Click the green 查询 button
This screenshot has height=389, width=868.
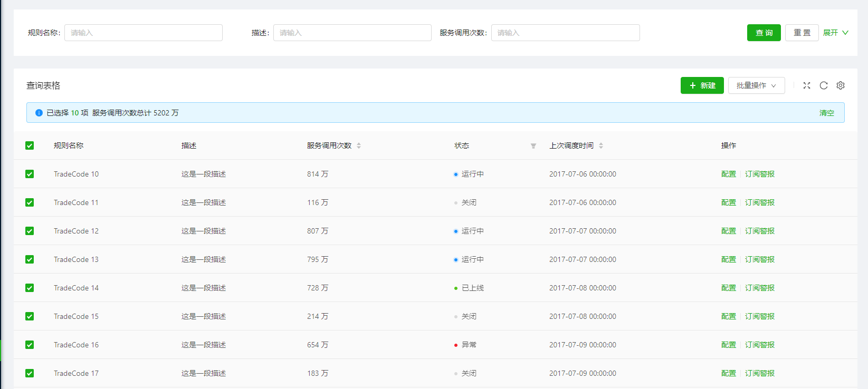[764, 33]
